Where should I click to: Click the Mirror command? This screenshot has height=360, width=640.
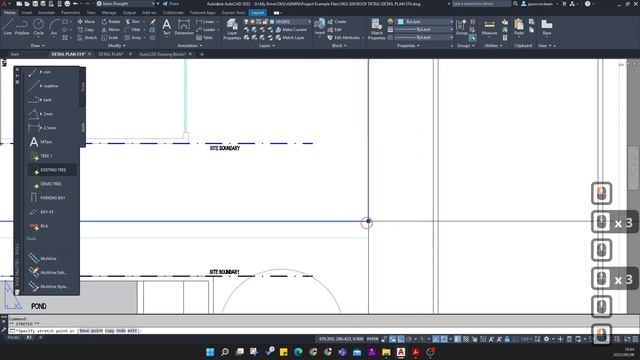tap(111, 30)
